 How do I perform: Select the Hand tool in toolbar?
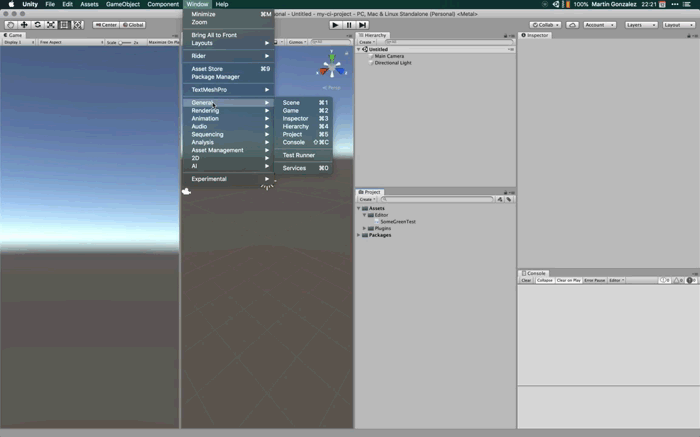tap(11, 25)
